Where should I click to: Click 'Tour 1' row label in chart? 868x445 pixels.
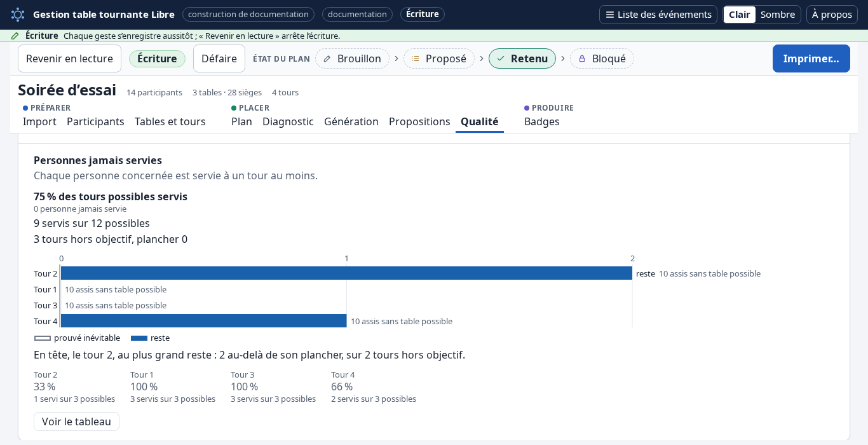[x=45, y=289]
